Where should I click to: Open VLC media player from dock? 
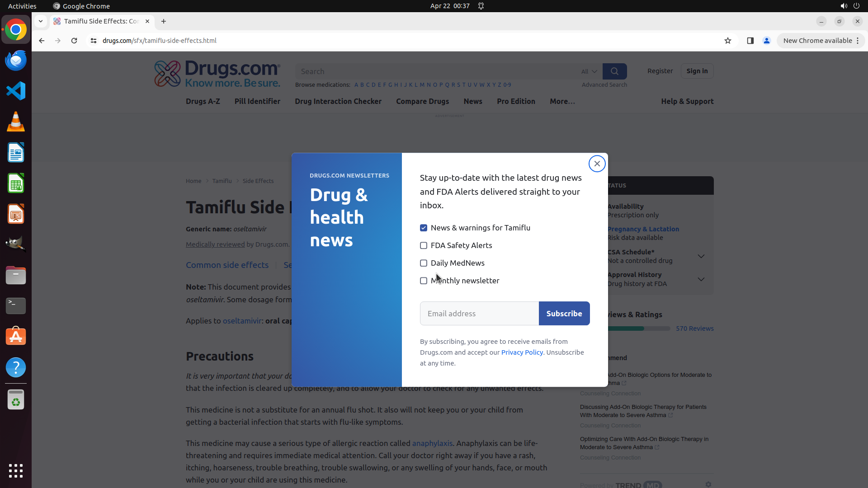[16, 122]
